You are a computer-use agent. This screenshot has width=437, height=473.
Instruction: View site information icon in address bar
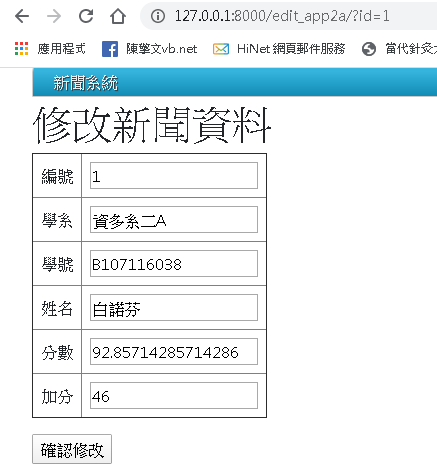pos(158,16)
